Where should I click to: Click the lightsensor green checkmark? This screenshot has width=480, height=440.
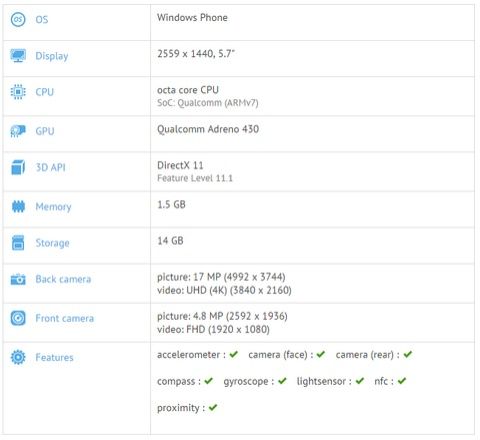tap(360, 380)
